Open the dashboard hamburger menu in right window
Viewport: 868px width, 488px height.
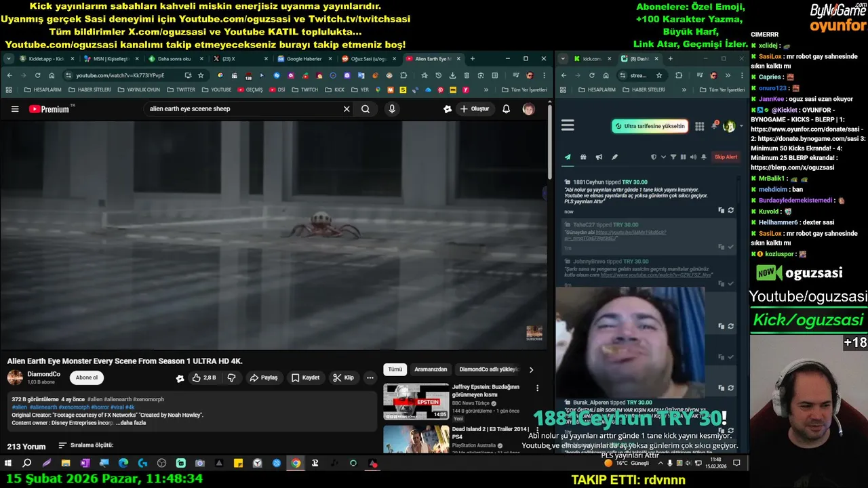click(568, 125)
